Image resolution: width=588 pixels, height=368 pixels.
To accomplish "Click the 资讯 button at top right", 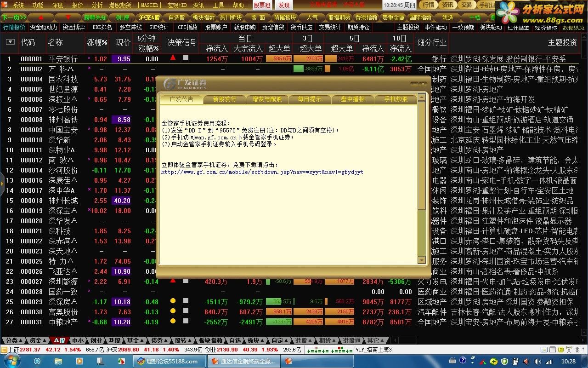I will (447, 5).
